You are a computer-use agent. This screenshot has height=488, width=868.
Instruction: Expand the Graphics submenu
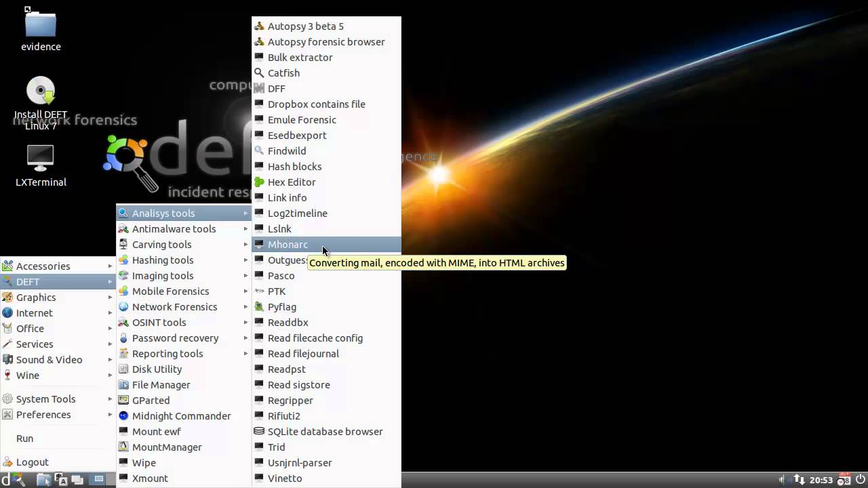58,298
